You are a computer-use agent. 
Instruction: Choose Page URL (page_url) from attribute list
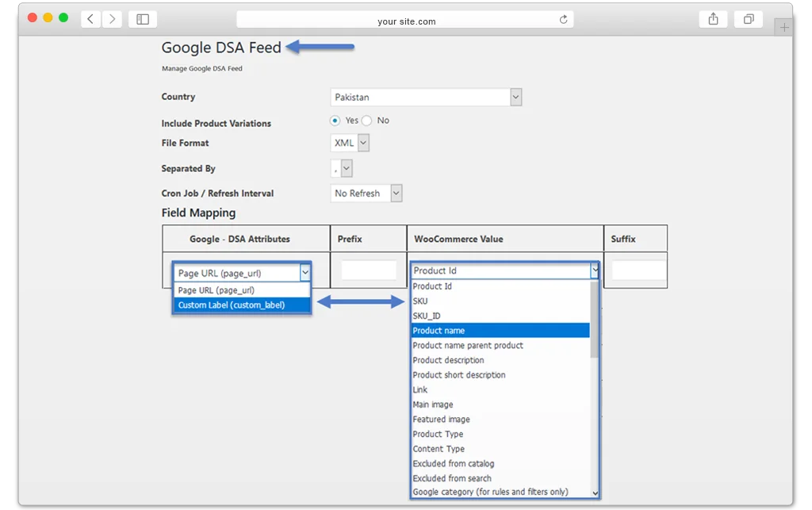click(242, 290)
